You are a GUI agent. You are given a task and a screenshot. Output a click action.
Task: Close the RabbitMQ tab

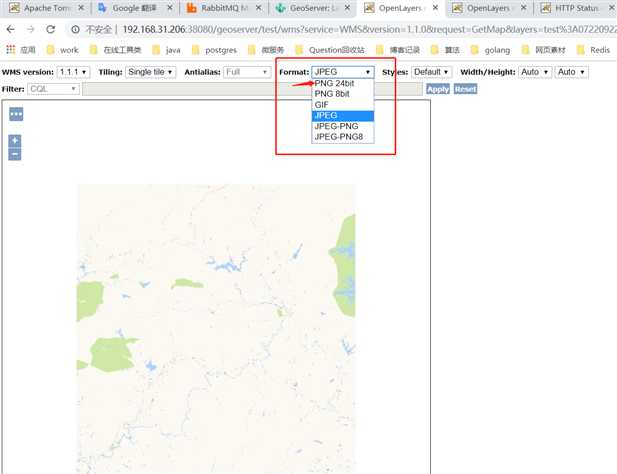[258, 7]
